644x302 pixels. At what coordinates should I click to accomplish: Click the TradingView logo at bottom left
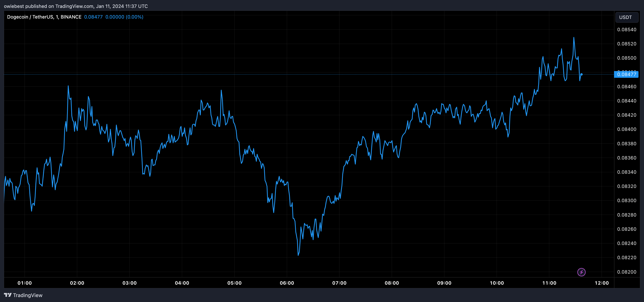[23, 295]
